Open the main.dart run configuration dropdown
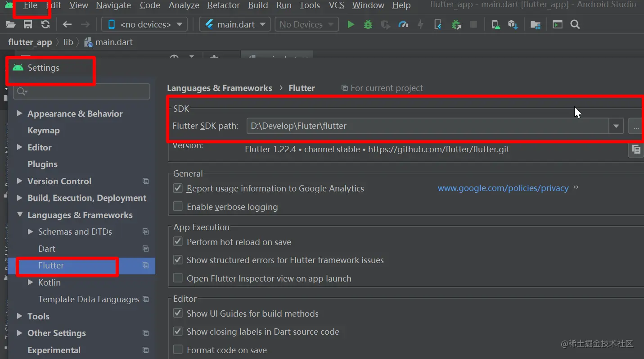The width and height of the screenshot is (644, 359). [x=234, y=25]
